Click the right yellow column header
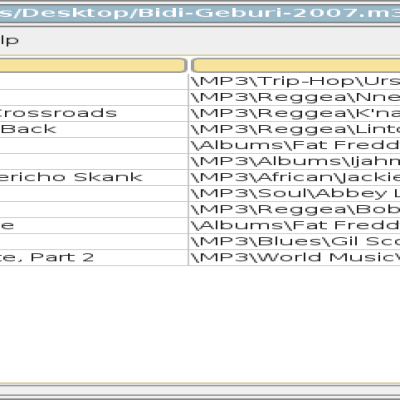This screenshot has width=400, height=400. [x=296, y=66]
